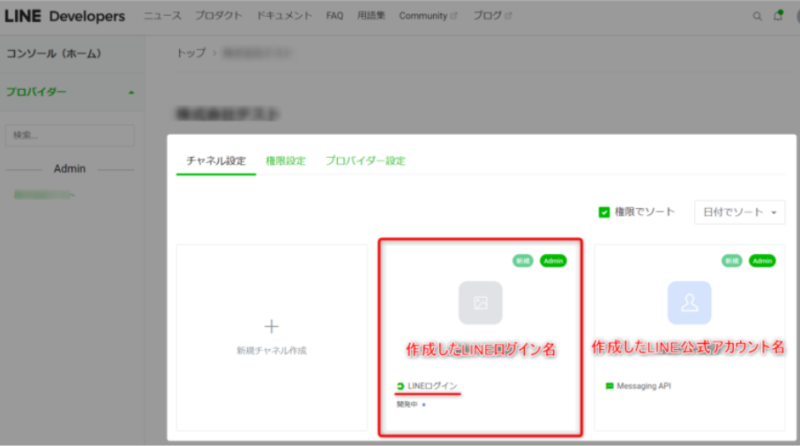Click the 新規 badge on Messaging API card

(732, 261)
